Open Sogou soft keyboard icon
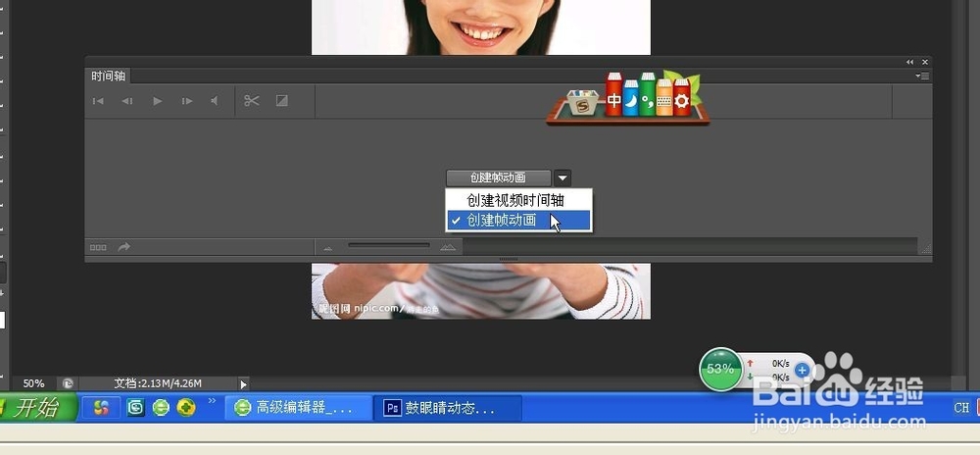980x455 pixels. point(664,99)
